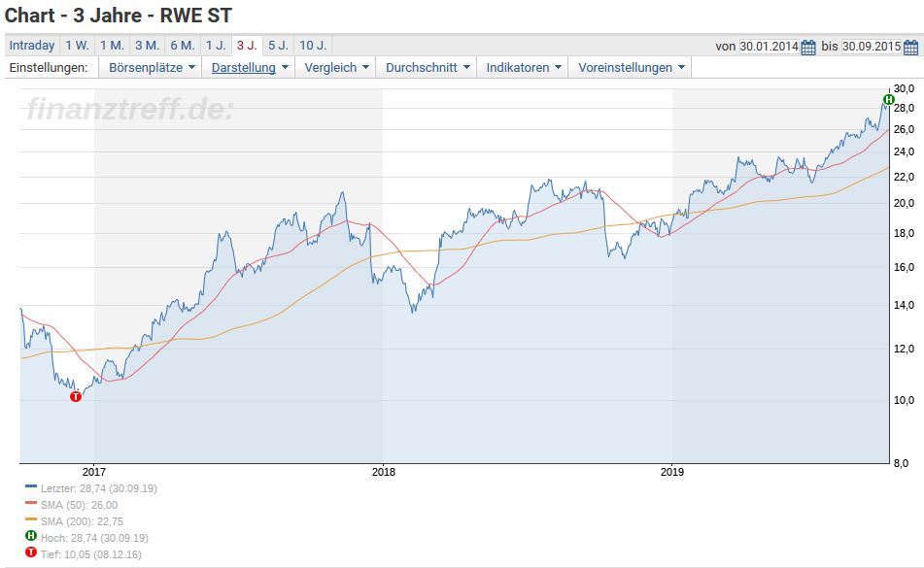Click the red T low marker
Viewport: 924px width, 568px height.
(x=76, y=397)
